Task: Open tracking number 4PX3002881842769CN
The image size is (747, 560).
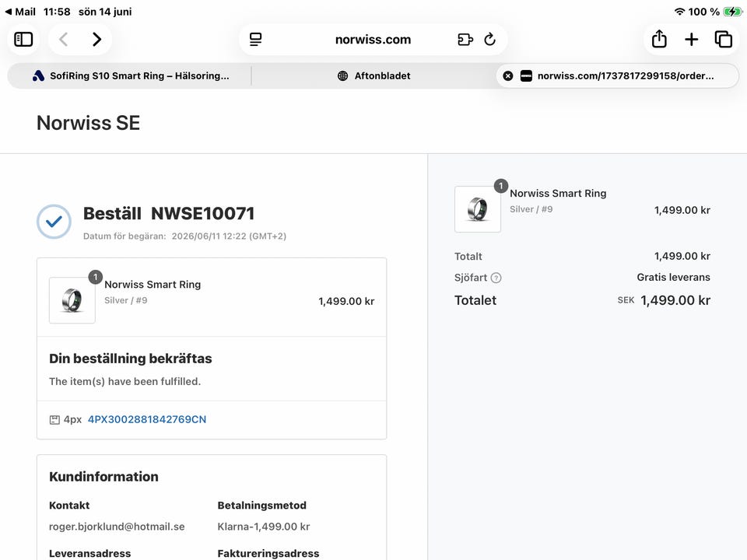Action: [x=147, y=419]
